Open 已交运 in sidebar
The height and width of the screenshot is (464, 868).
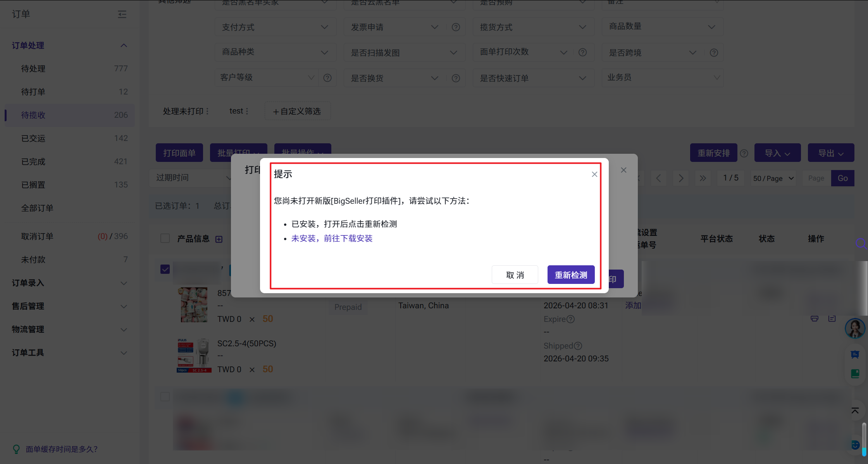point(33,138)
